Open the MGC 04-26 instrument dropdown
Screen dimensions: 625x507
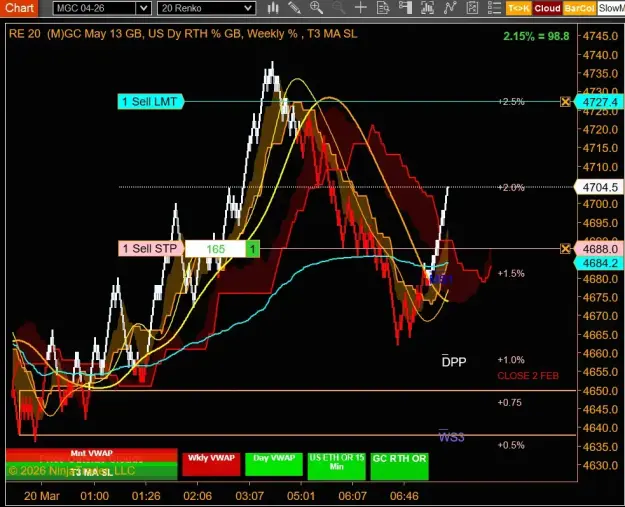coord(102,8)
